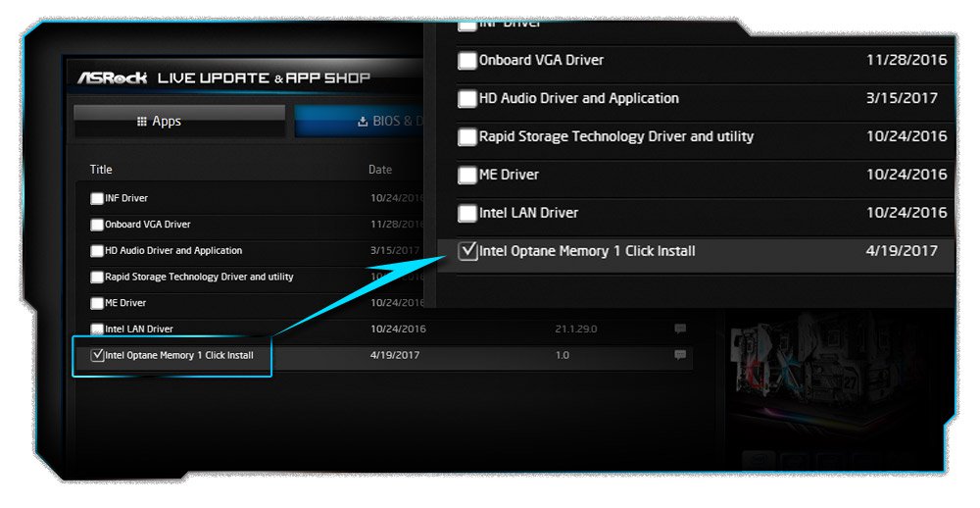980x508 pixels.
Task: Sort list by the Date column header
Action: (380, 170)
